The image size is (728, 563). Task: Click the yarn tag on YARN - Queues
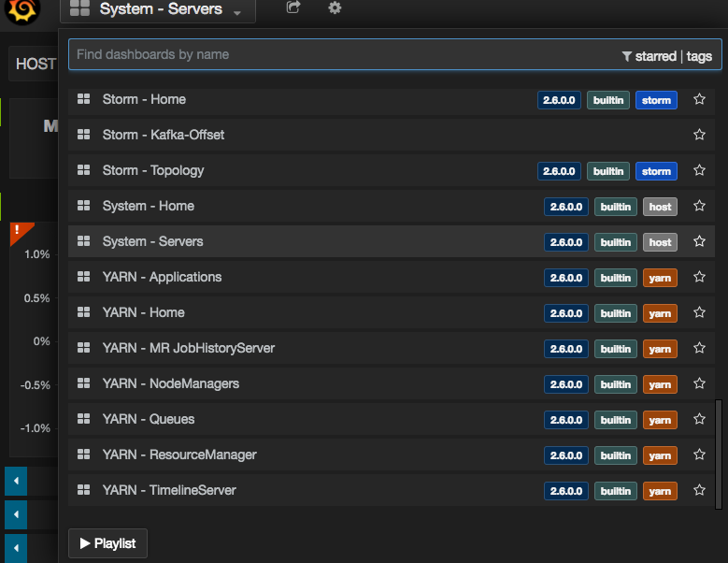[x=660, y=420]
